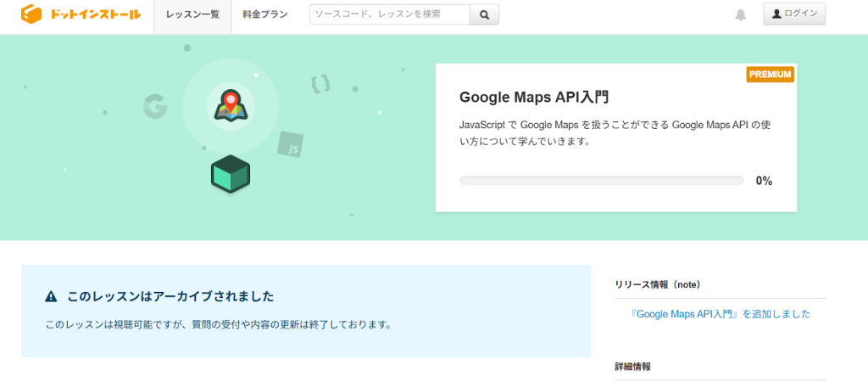This screenshot has width=868, height=387.
Task: Click the このレッスンはアーカイブされました heading
Action: 170,297
